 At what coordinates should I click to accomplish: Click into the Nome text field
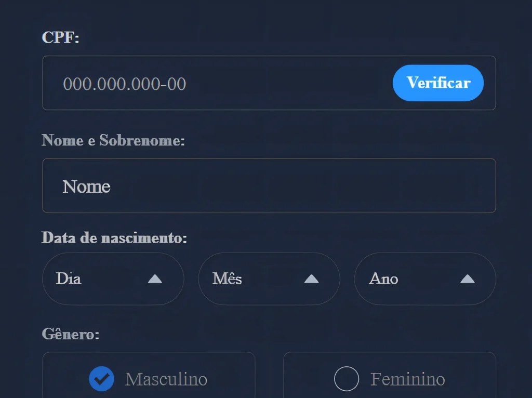click(269, 185)
